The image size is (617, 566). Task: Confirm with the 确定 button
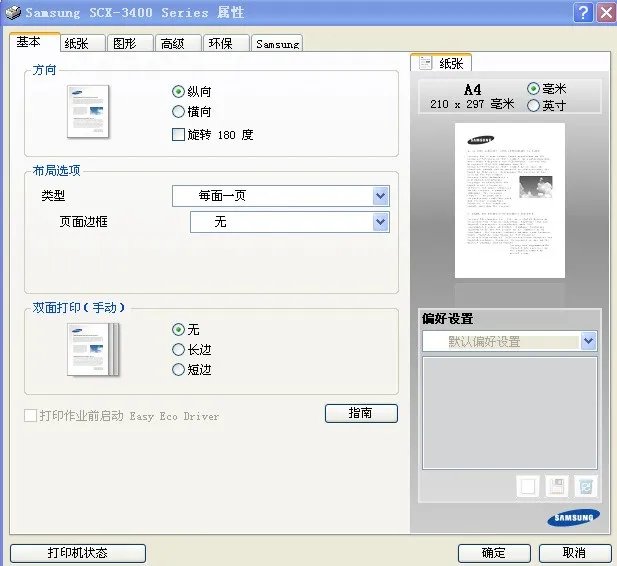[494, 553]
